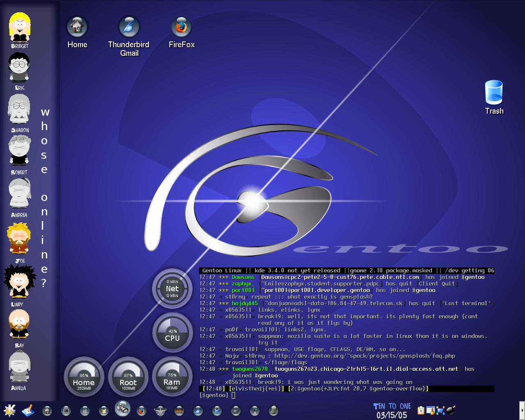
Task: Click the show desktop notepad icon in the panel
Action: [x=27, y=410]
